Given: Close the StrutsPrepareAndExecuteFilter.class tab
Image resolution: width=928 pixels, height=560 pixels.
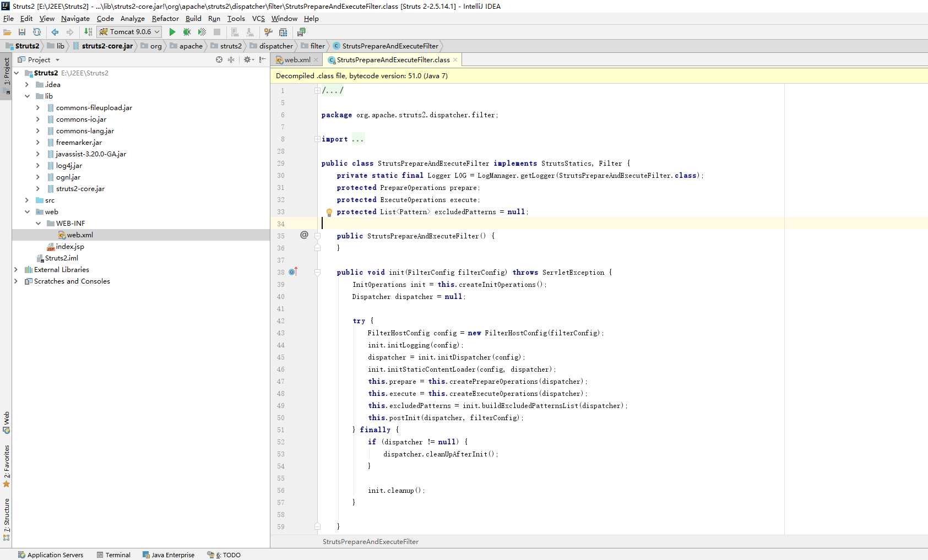Looking at the screenshot, I should [x=455, y=60].
